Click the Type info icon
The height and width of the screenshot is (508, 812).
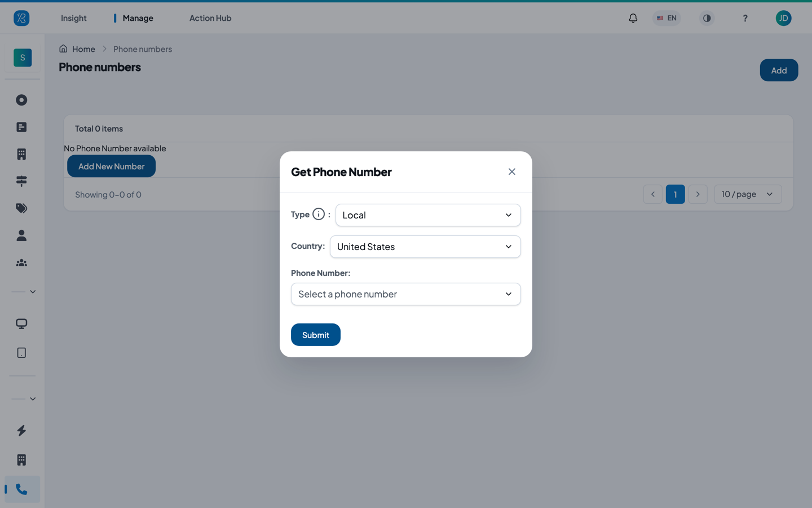point(319,214)
